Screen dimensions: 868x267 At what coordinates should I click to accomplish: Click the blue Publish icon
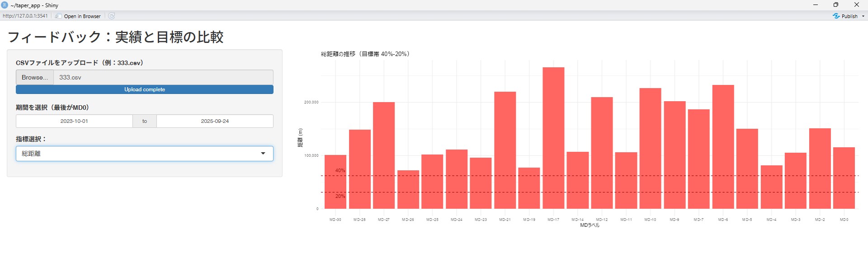pyautogui.click(x=836, y=16)
